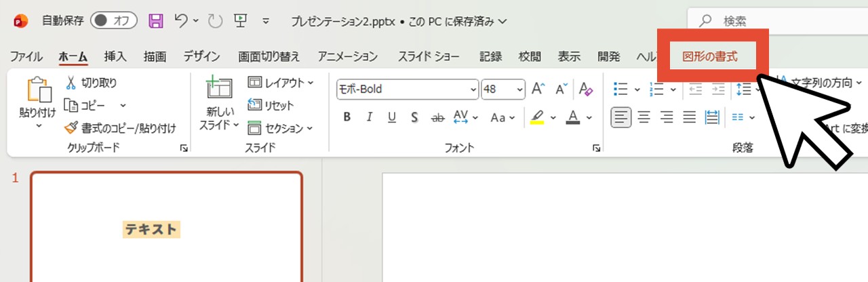Screen dimensions: 868x282
Task: Clear all formatting icon
Action: 587,89
